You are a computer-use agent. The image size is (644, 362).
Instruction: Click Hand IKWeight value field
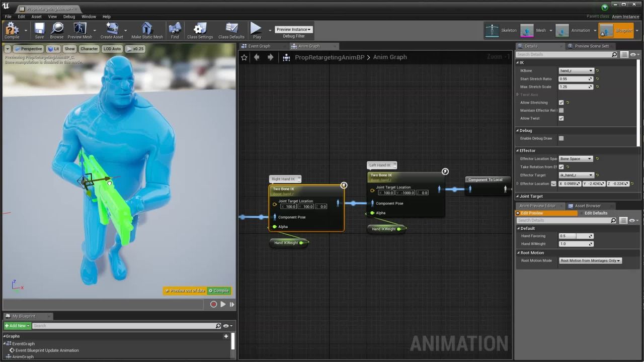point(576,244)
